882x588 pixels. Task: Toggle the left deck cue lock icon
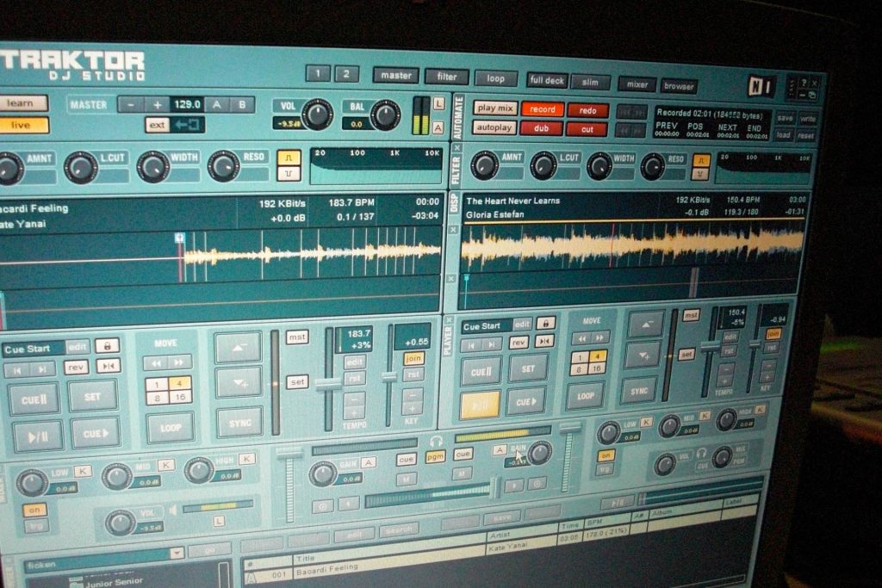[x=107, y=345]
